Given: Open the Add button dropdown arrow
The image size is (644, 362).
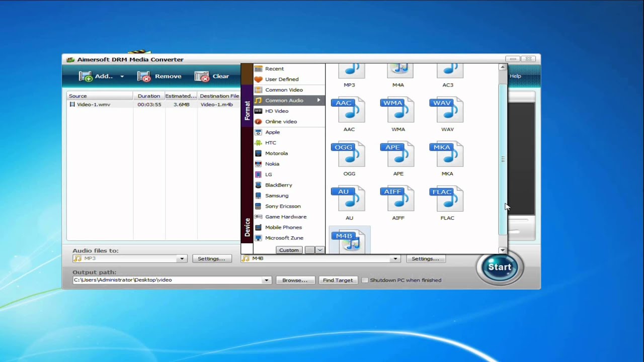Looking at the screenshot, I should click(122, 76).
